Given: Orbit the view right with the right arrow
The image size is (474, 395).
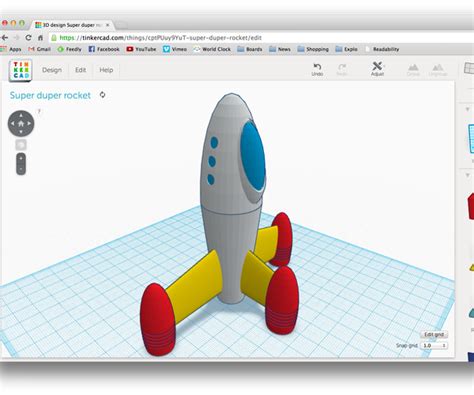Looking at the screenshot, I should pos(29,123).
